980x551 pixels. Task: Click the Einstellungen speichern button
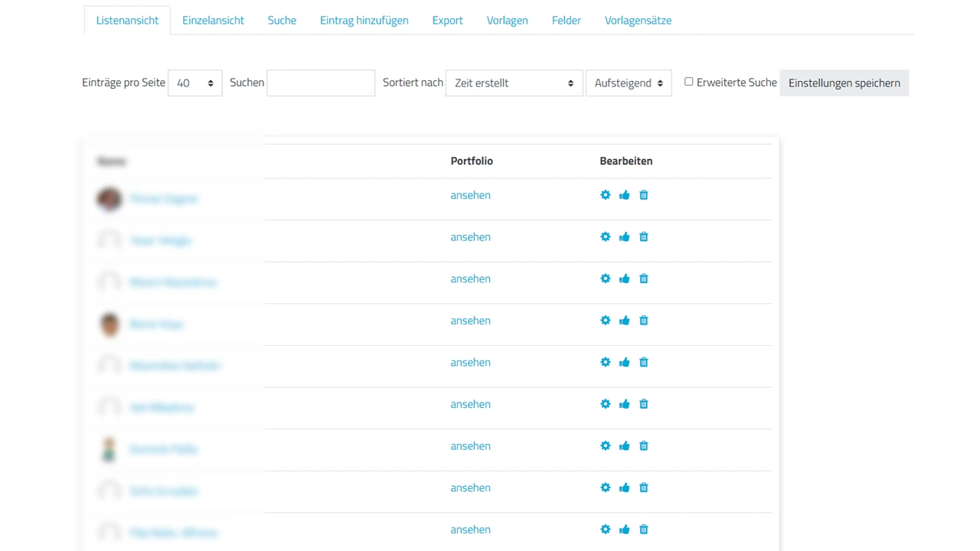[844, 83]
